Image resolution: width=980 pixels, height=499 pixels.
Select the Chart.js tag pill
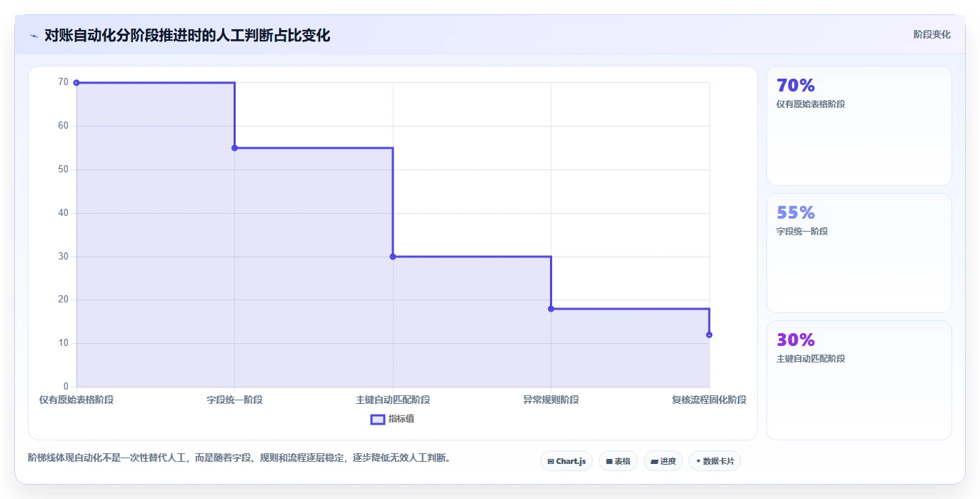[x=566, y=461]
